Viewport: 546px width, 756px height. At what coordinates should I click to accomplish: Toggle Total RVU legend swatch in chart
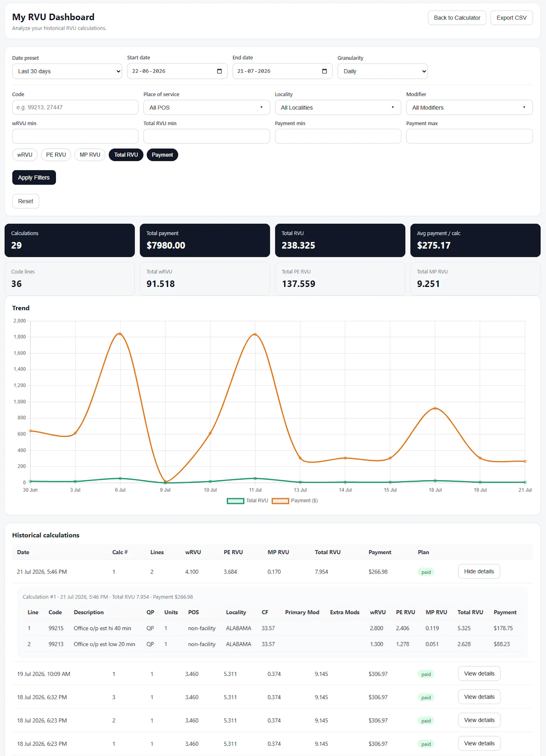pos(235,501)
